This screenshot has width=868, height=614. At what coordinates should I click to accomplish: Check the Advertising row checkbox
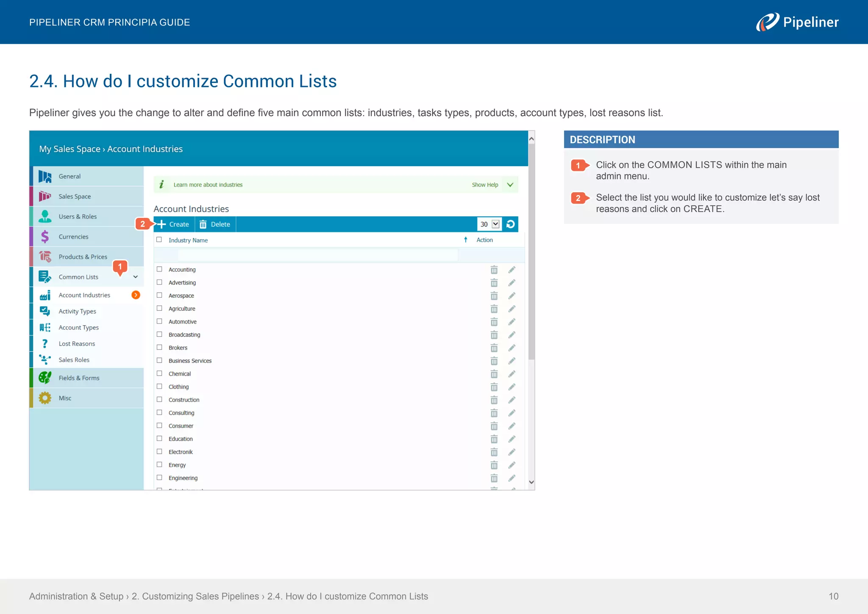click(159, 282)
